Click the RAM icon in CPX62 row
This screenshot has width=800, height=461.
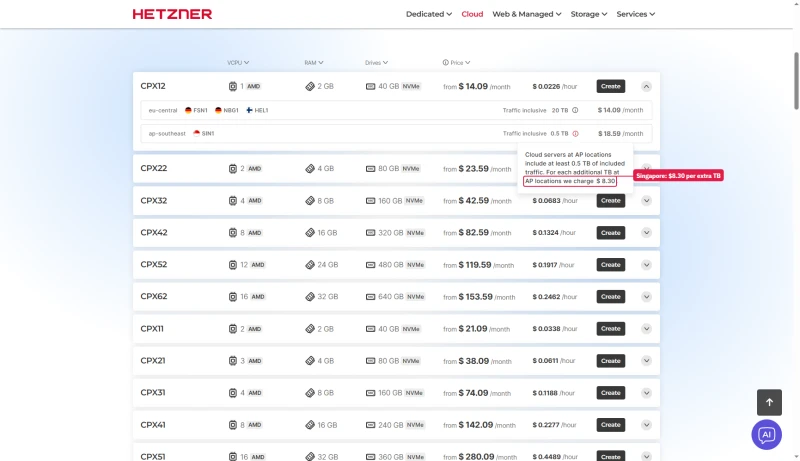pos(310,297)
